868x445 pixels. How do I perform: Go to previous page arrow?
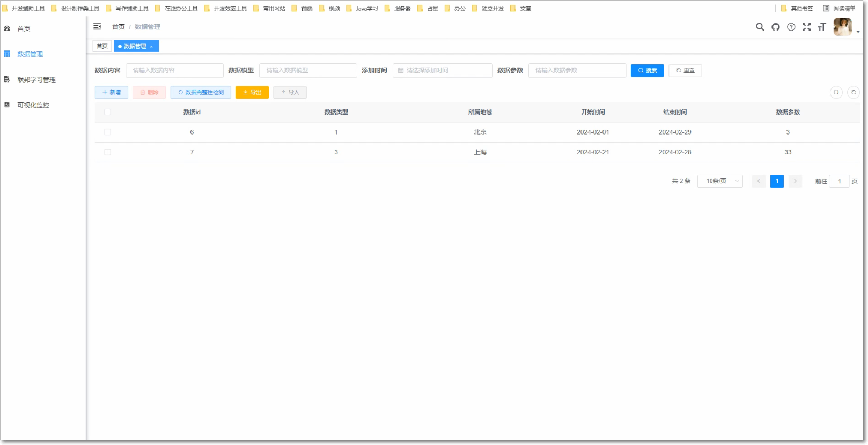[759, 181]
